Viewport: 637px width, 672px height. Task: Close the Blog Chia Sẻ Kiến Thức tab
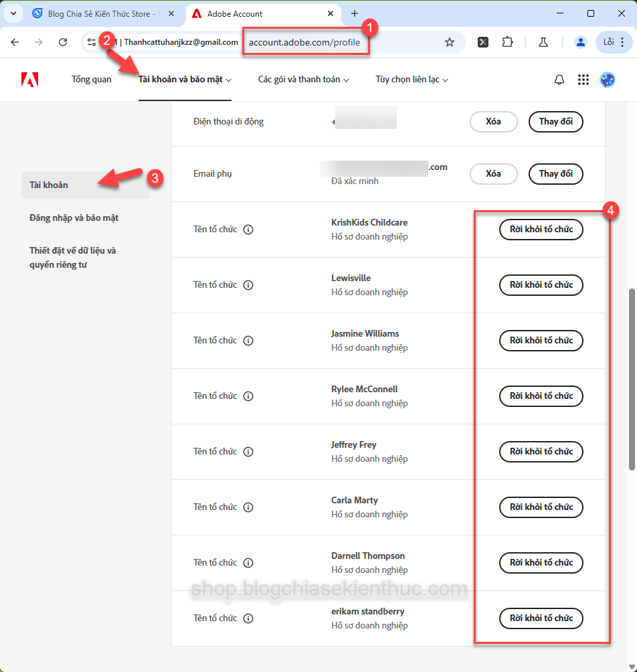171,13
